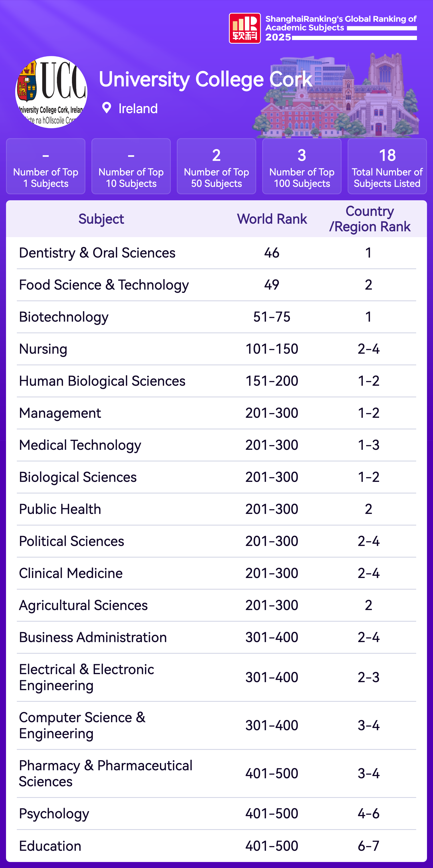Select the Food Science & Technology subject
Image resolution: width=433 pixels, height=868 pixels.
104,285
